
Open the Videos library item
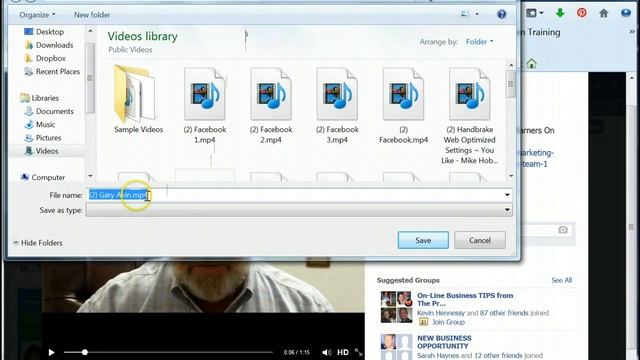[x=47, y=151]
